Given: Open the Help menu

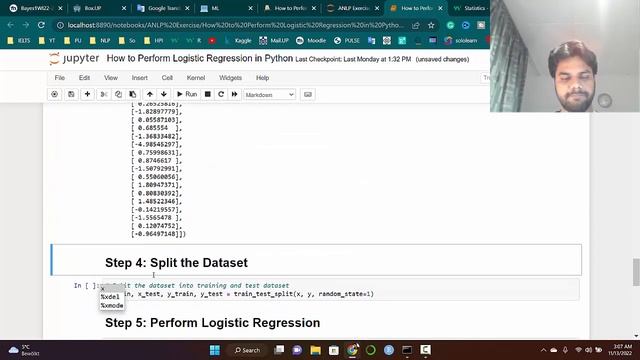Looking at the screenshot, I should click(262, 78).
